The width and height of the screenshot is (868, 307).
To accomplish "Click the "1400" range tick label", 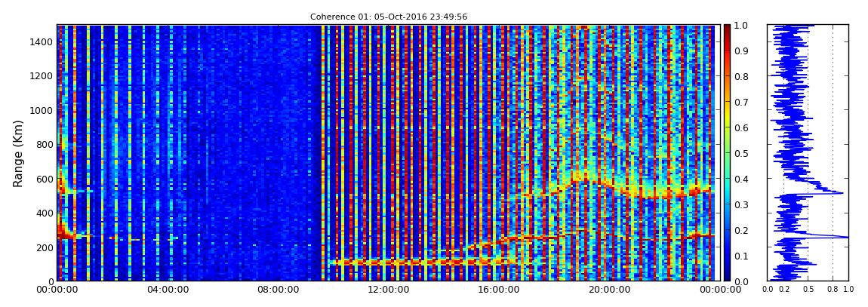I will pos(42,41).
